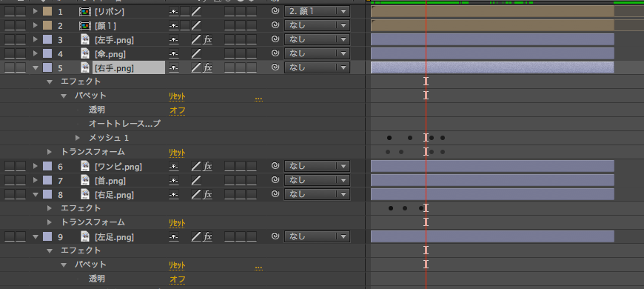Toggle the shy switch on リボン layer
The width and height of the screenshot is (644, 289).
click(x=174, y=12)
